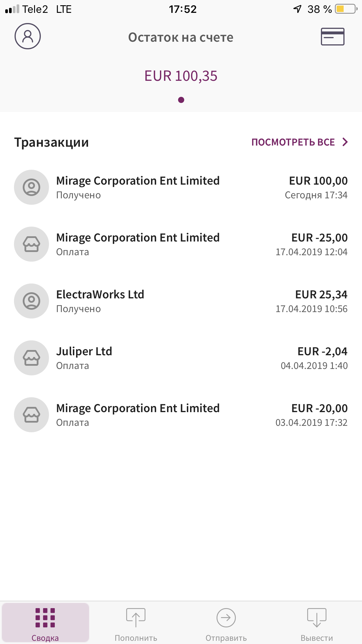
Task: Tap the grid icon for Сводка
Action: click(x=45, y=617)
